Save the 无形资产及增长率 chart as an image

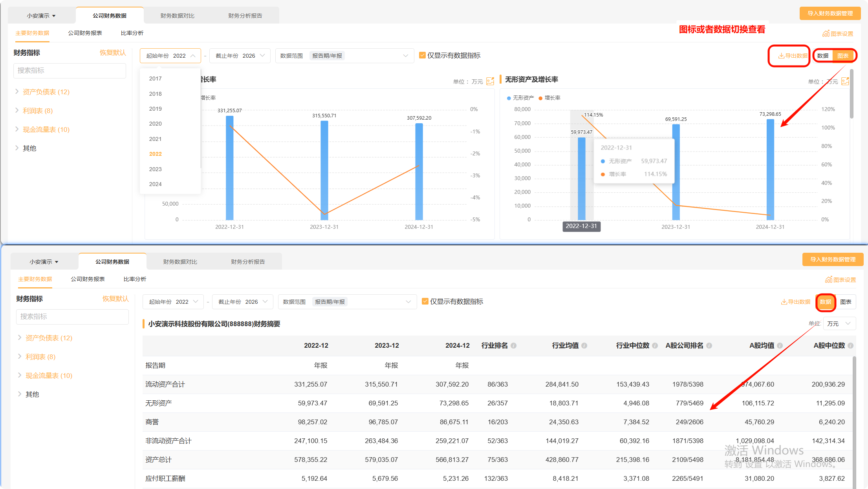tap(845, 81)
